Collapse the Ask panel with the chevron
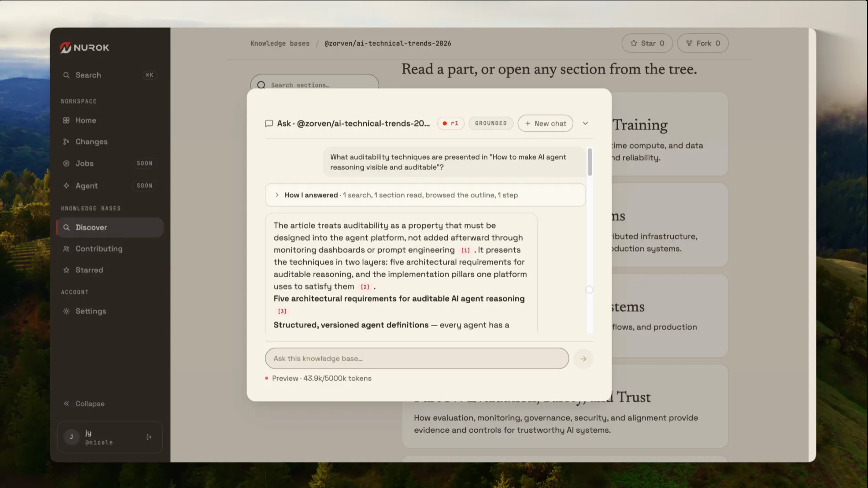The width and height of the screenshot is (868, 488). coord(585,123)
